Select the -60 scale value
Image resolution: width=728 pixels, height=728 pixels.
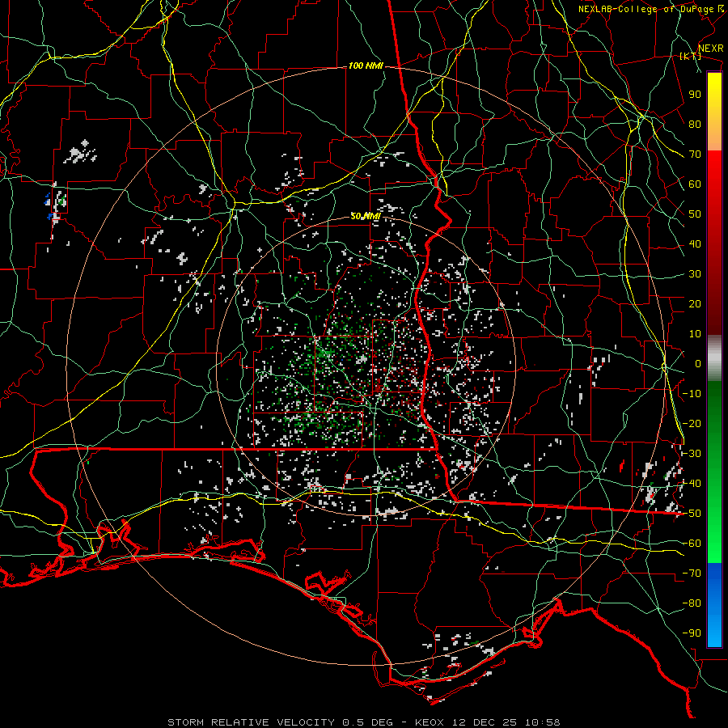pyautogui.click(x=692, y=544)
